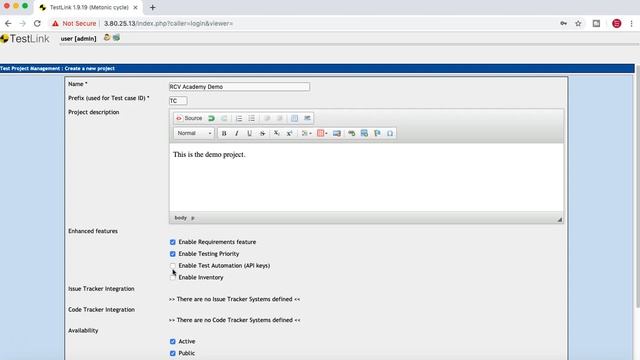Click the browser address bar URL
640x360 pixels.
pos(168,24)
